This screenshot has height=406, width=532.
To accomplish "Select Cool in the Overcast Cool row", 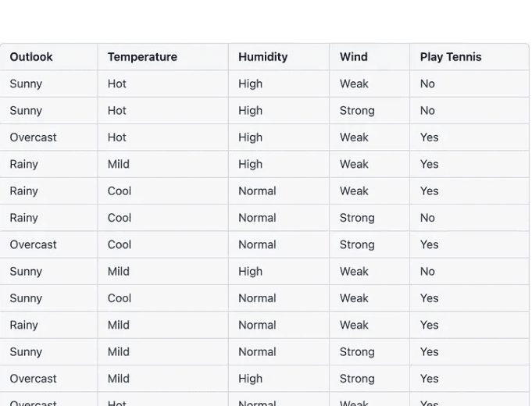I will [x=119, y=244].
